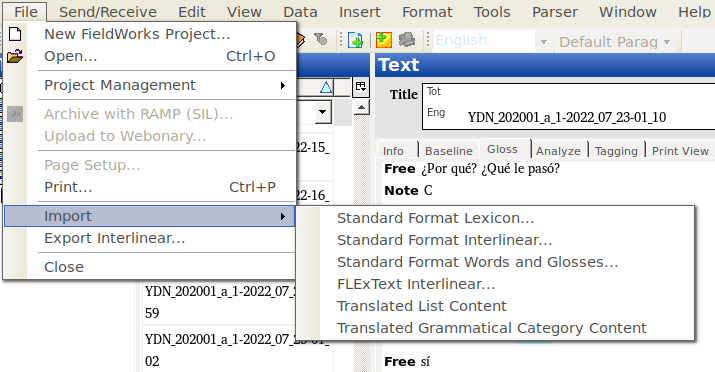Click the gray chevron icon left of Archive with RAMP
This screenshot has height=372, width=715.
pyautogui.click(x=15, y=114)
